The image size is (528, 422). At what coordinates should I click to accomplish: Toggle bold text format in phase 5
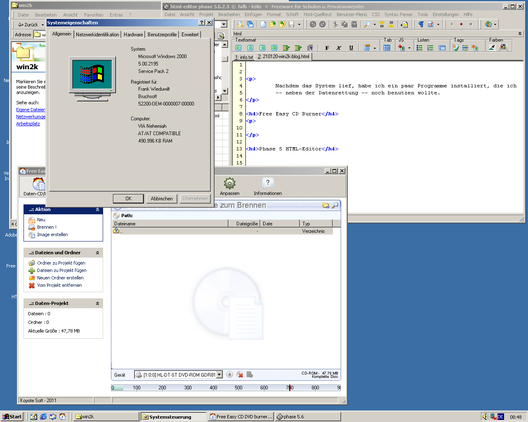(x=327, y=48)
